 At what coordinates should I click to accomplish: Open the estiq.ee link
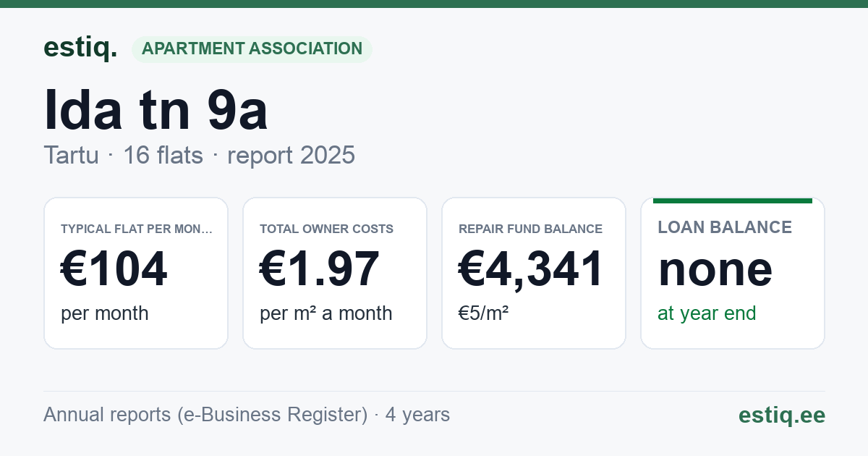coord(781,415)
